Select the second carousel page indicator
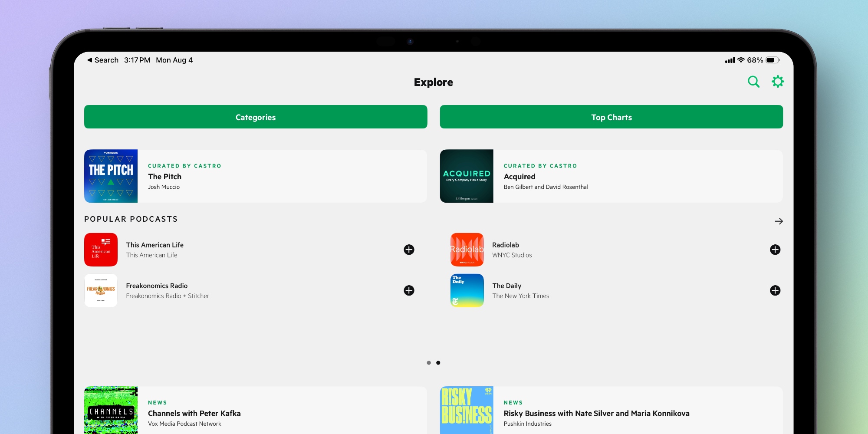 (438, 363)
